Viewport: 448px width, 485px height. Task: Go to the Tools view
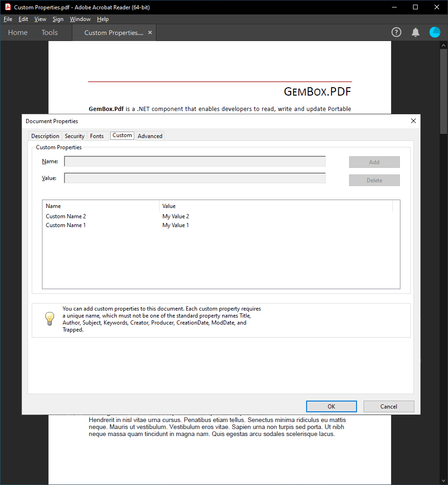(x=49, y=33)
